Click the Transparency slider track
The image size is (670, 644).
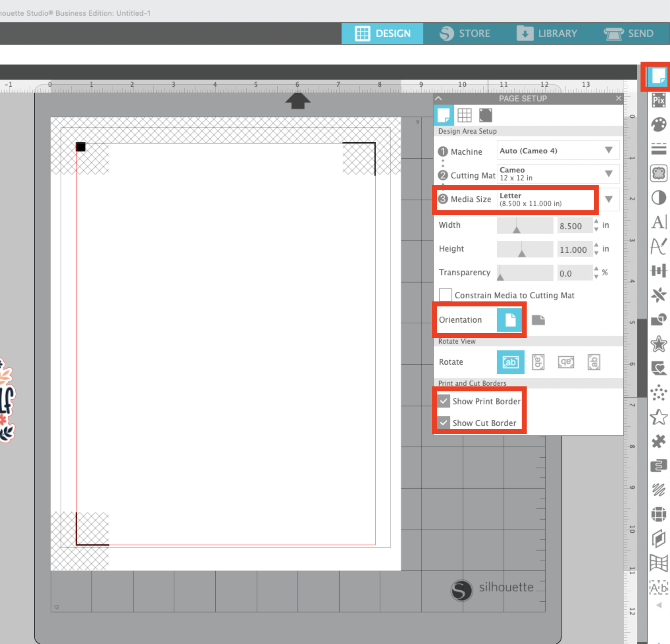pos(525,273)
